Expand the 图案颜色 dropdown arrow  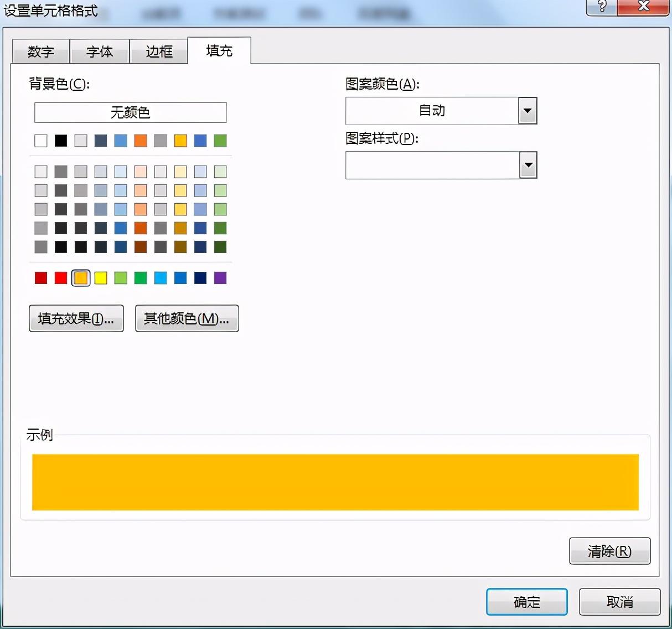coord(528,111)
